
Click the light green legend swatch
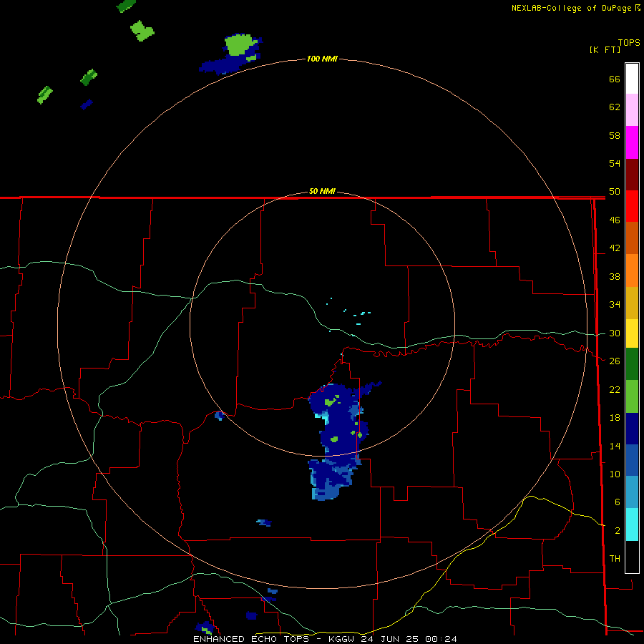(632, 396)
